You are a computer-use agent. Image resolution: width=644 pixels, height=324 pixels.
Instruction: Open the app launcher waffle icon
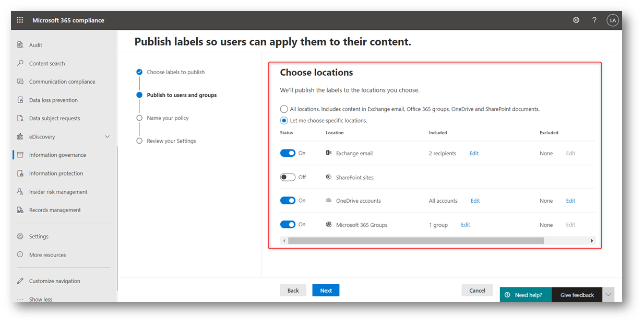20,20
